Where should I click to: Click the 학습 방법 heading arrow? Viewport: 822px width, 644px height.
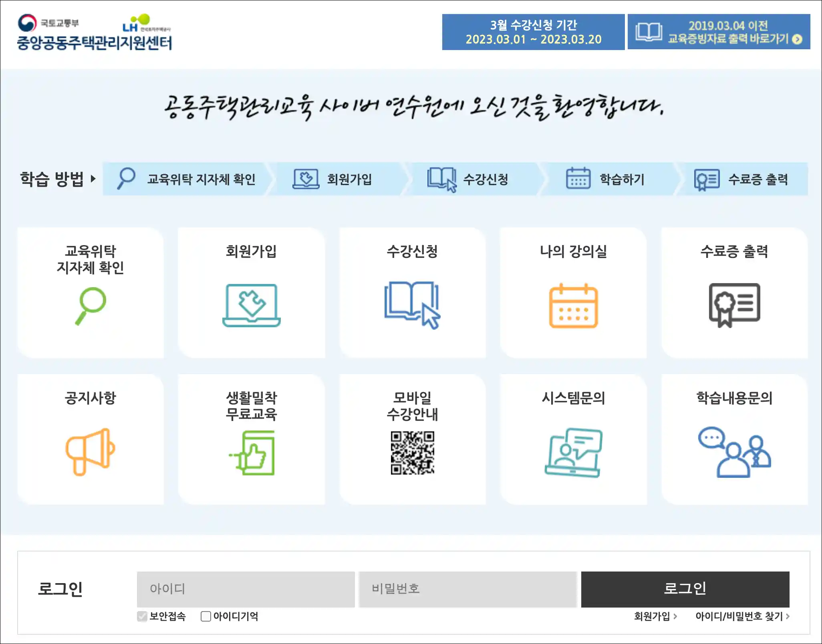point(93,179)
